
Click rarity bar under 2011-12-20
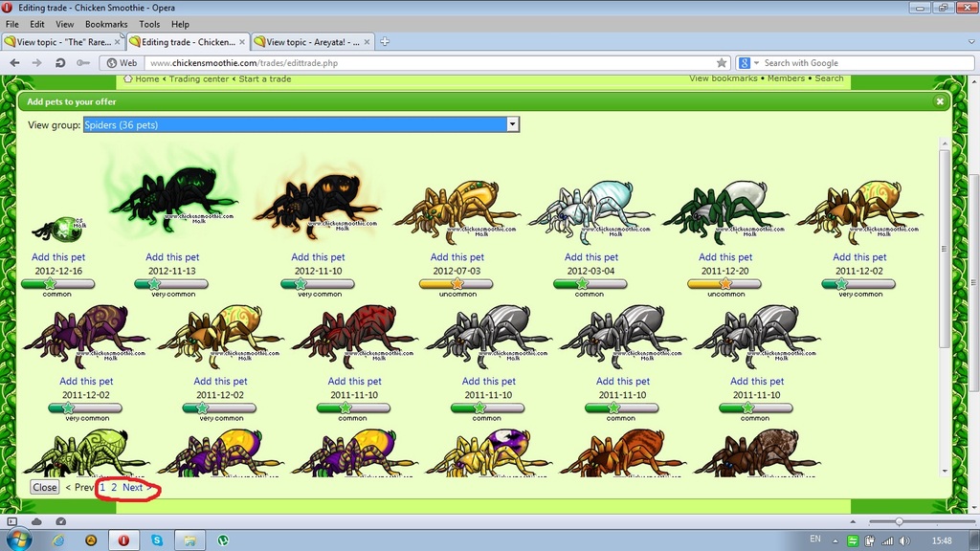pos(724,284)
